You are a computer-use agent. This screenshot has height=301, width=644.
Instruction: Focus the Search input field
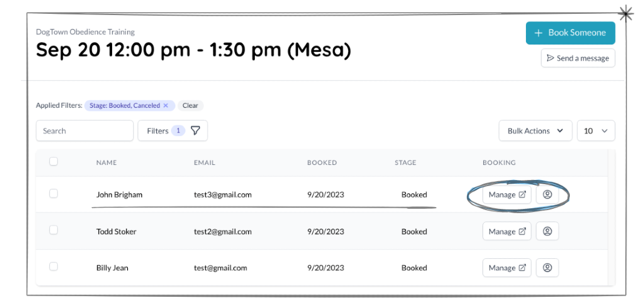click(x=84, y=131)
